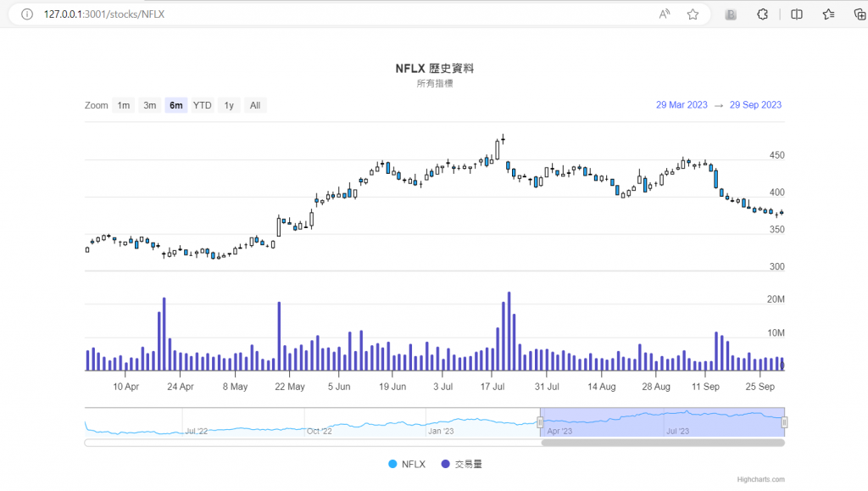Click the 10M volume axis label
The height and width of the screenshot is (491, 868).
(x=776, y=332)
